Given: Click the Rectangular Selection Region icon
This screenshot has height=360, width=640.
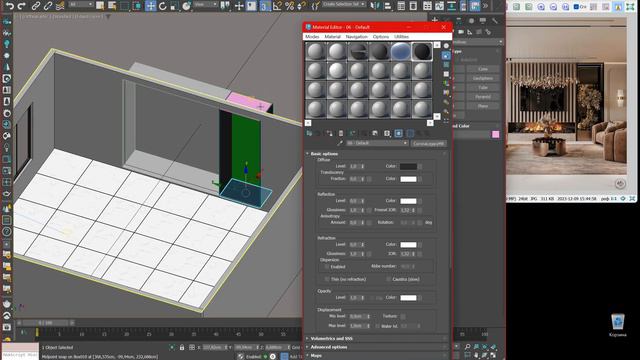Looking at the screenshot, I should point(124,6).
